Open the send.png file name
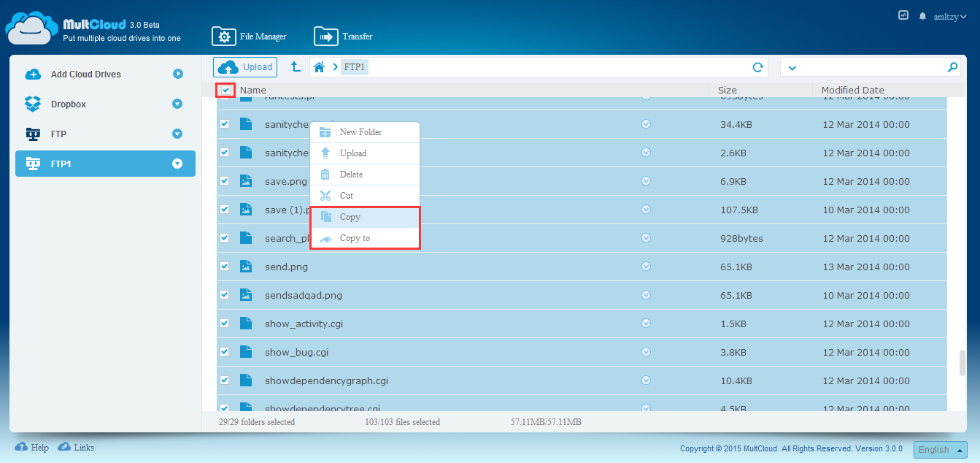Viewport: 980px width, 463px height. pyautogui.click(x=286, y=267)
